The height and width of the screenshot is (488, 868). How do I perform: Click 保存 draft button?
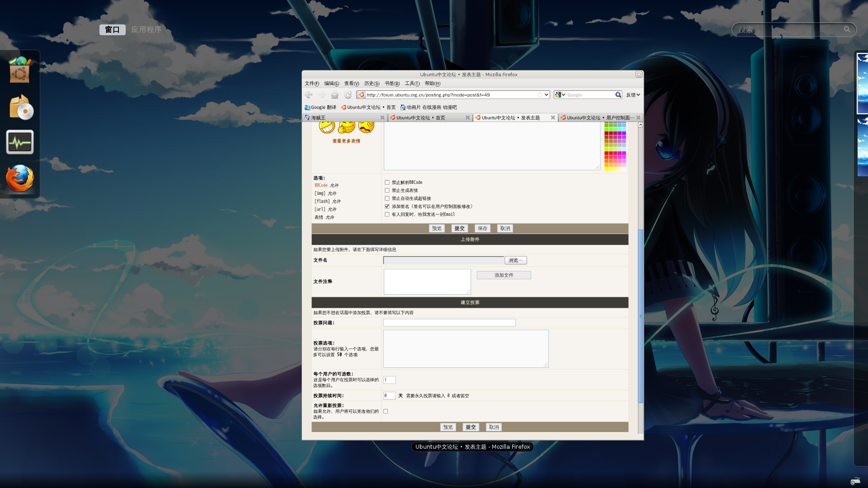click(x=482, y=229)
